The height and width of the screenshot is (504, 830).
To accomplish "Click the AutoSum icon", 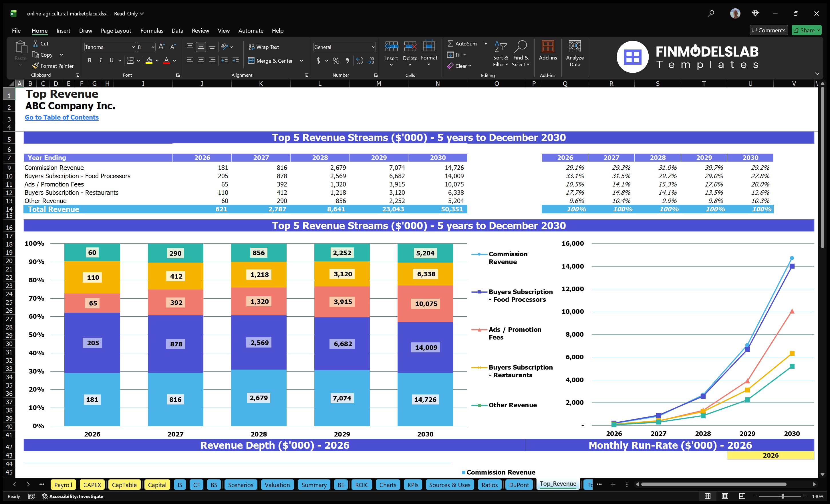I will [451, 43].
